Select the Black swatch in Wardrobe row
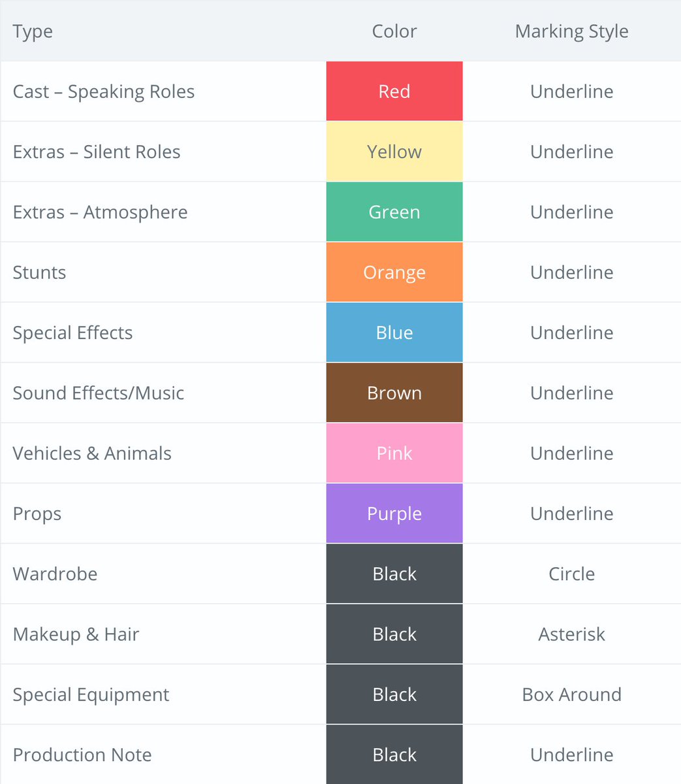 coord(394,574)
